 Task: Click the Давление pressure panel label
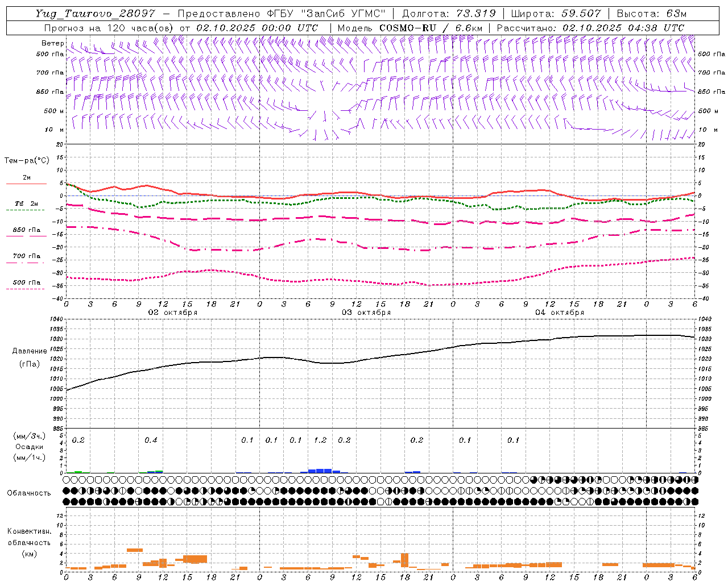30,351
